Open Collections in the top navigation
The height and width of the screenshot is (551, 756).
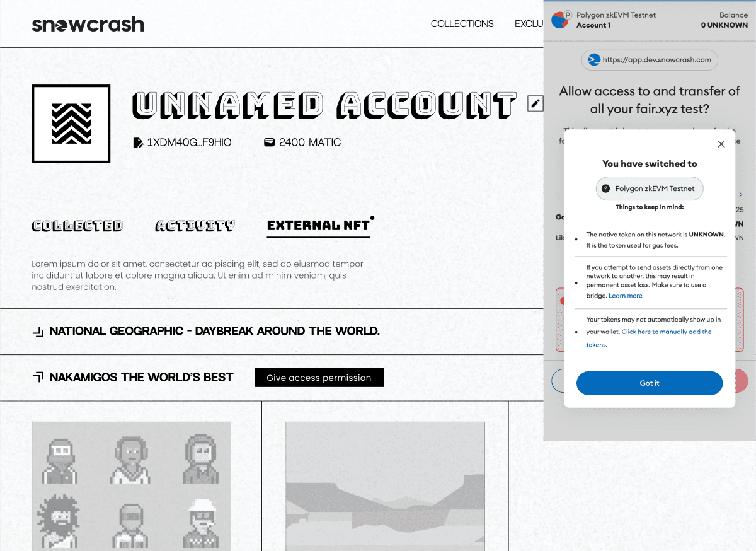tap(462, 24)
